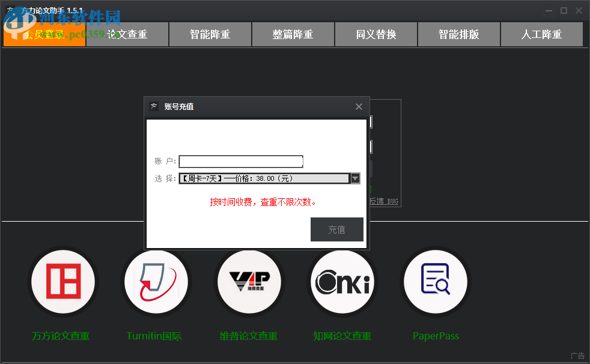Launch PaperPass via its document-search icon
The image size is (590, 364).
pyautogui.click(x=435, y=282)
